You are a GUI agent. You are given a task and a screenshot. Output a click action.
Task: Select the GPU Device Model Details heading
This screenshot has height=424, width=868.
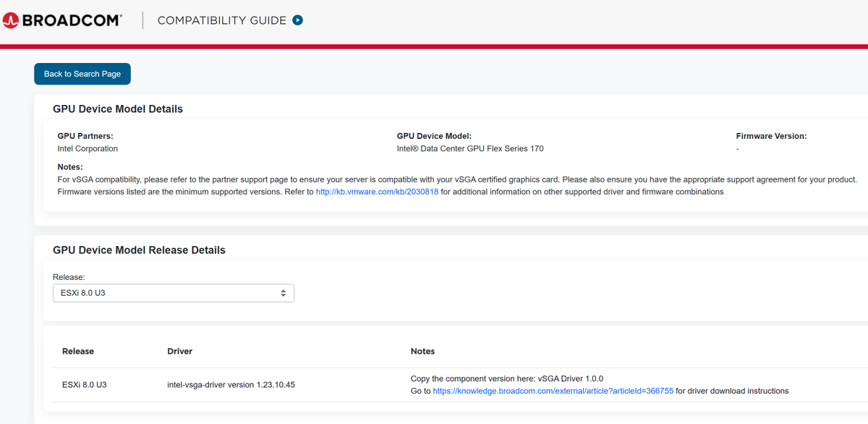pyautogui.click(x=118, y=109)
